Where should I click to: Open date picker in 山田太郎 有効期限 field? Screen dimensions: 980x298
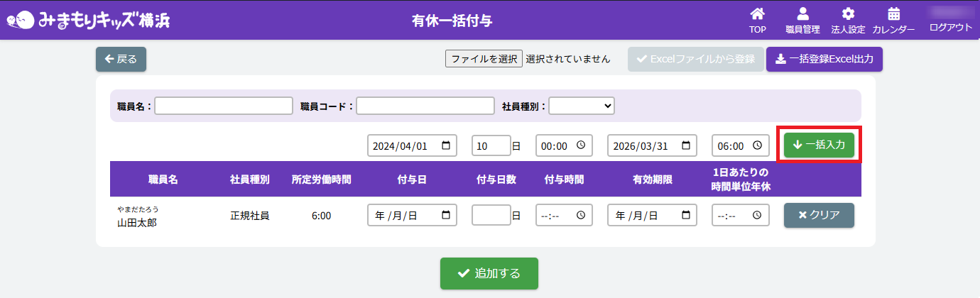(x=686, y=215)
